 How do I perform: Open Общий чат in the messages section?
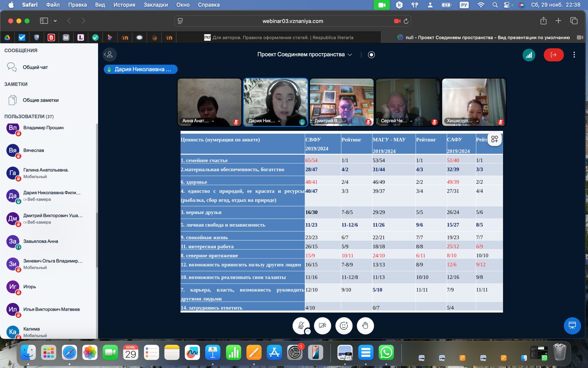[35, 67]
